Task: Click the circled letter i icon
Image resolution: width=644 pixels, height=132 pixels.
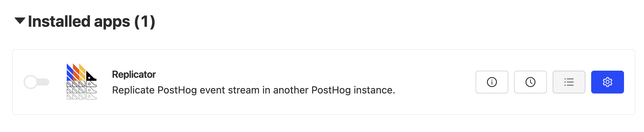Action: pos(492,82)
